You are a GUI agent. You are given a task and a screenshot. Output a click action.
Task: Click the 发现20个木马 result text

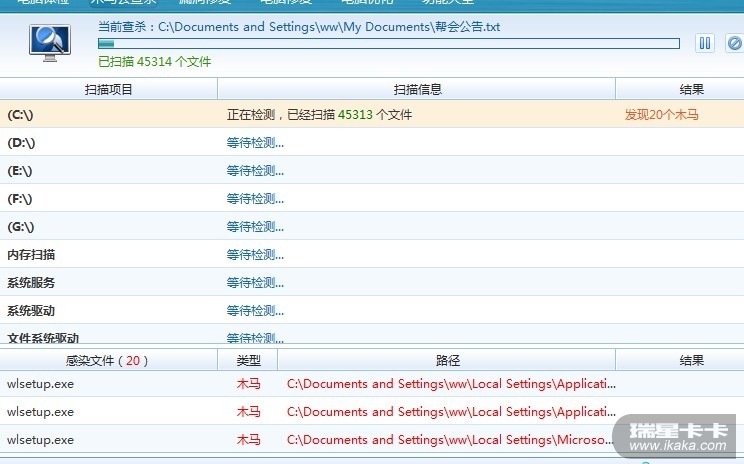[x=661, y=115]
